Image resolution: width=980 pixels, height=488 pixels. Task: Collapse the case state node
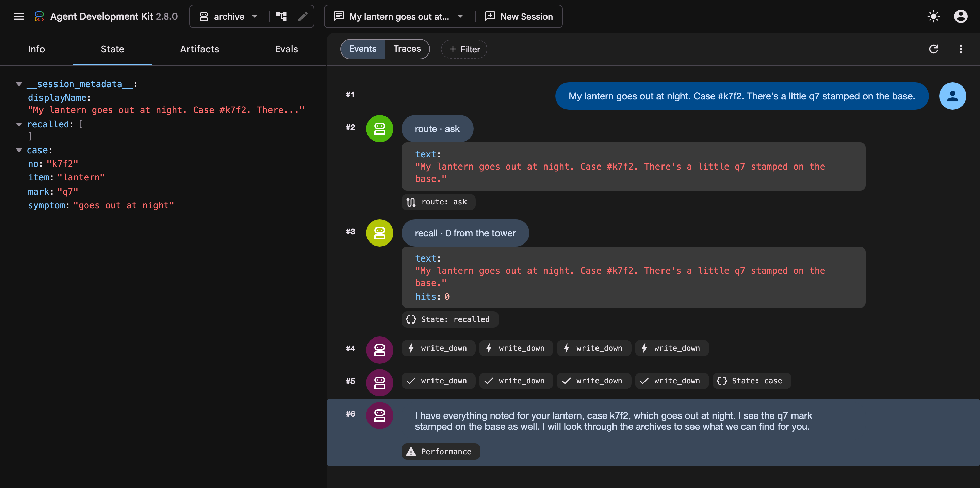point(19,151)
